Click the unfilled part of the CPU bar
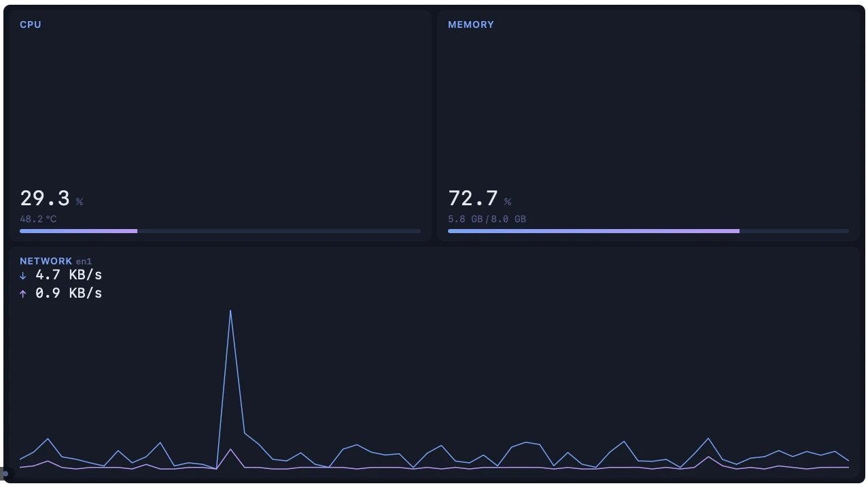This screenshot has width=868, height=488. tap(279, 231)
